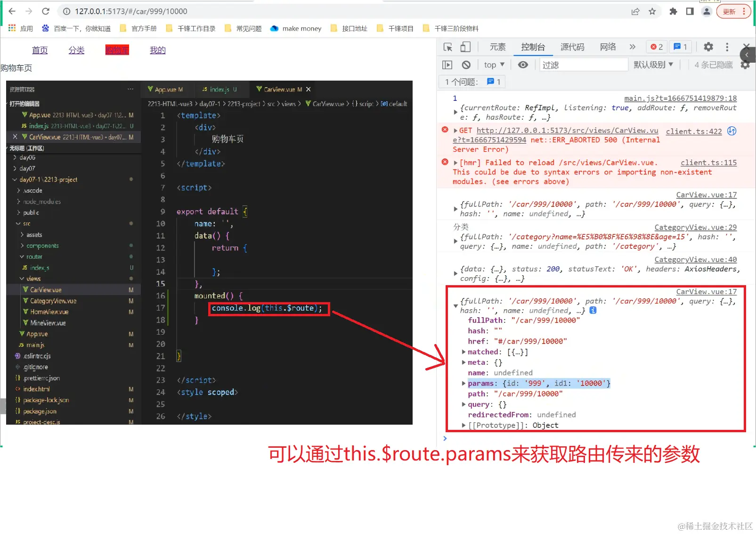The image size is (756, 534).
Task: Toggle the browser side panel
Action: click(x=690, y=11)
